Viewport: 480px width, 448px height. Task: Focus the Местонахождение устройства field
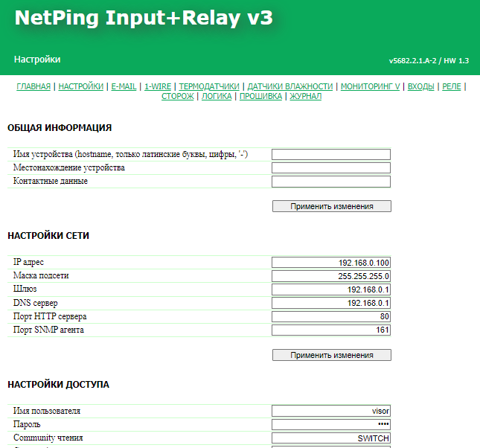point(330,168)
